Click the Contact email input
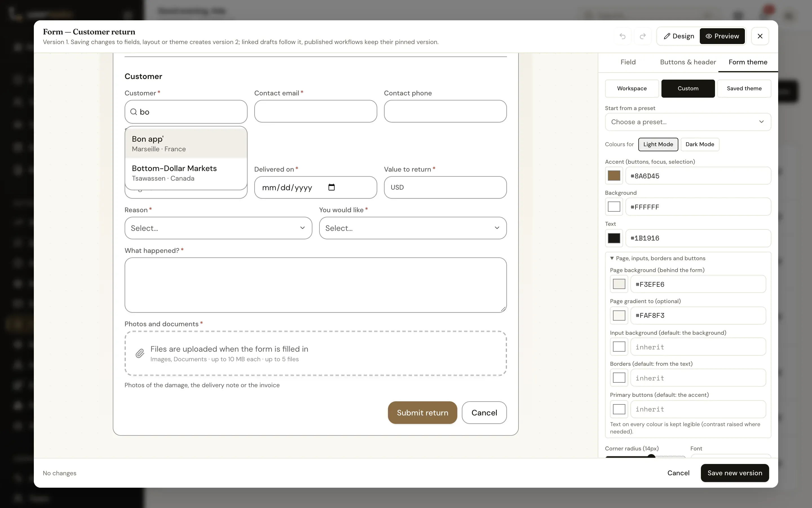Viewport: 812px width, 508px height. click(315, 111)
